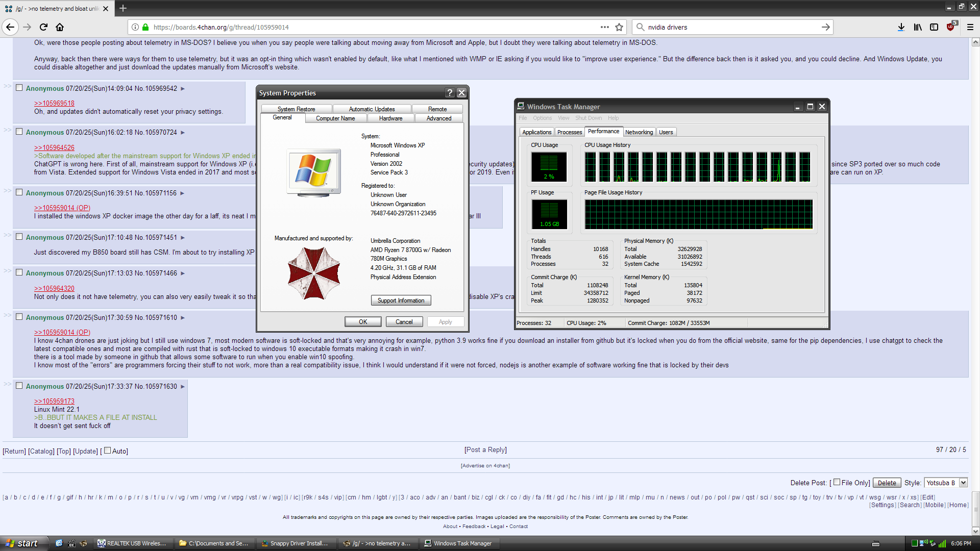Viewport: 980px width, 551px height.
Task: Check the File Only box
Action: point(837,482)
